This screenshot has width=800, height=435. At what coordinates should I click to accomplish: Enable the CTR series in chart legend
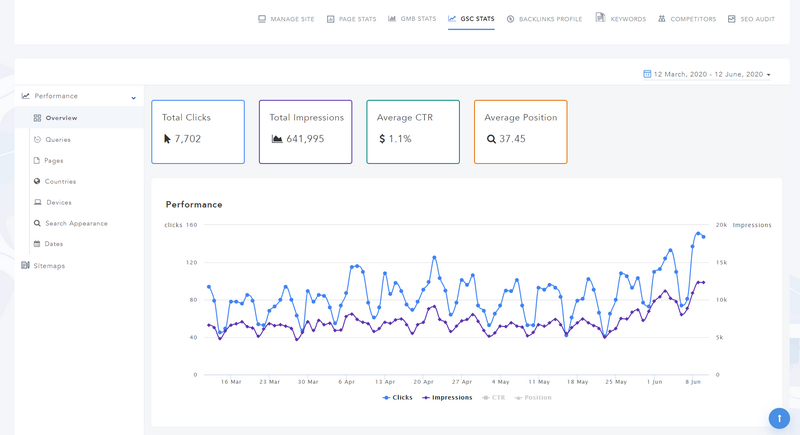[493, 397]
